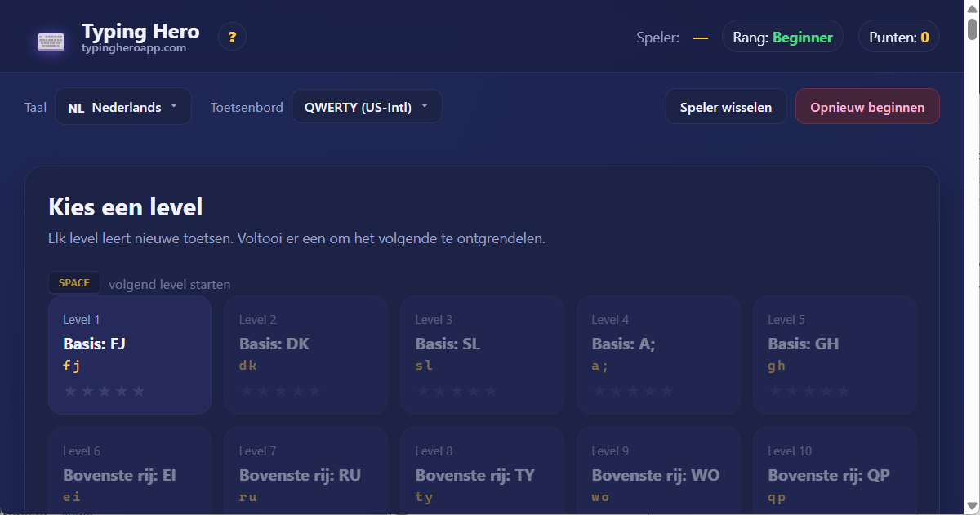
Task: Select the Level 3 Basis: SL card
Action: click(x=483, y=355)
